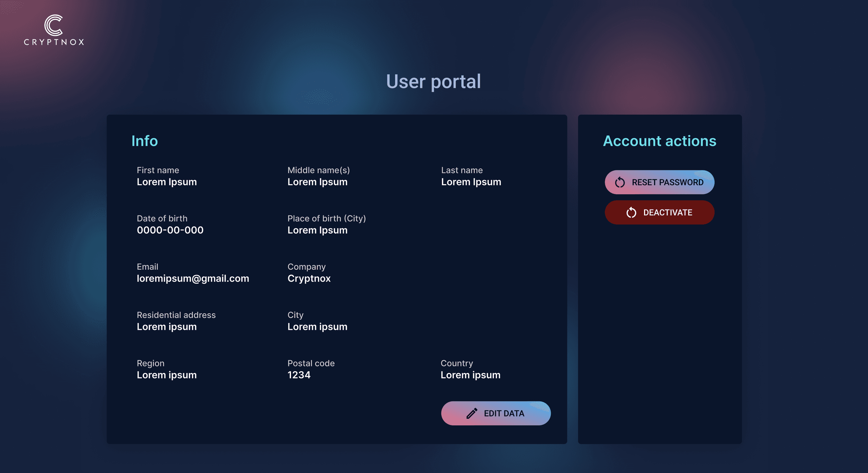Image resolution: width=868 pixels, height=473 pixels.
Task: Click the Cryptnox logo
Action: coord(54,30)
